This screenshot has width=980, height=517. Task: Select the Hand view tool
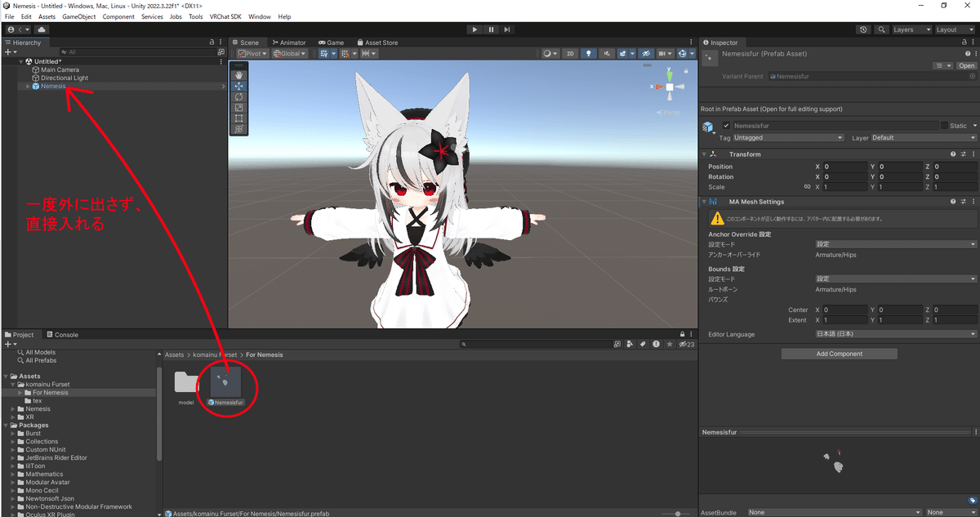[238, 75]
